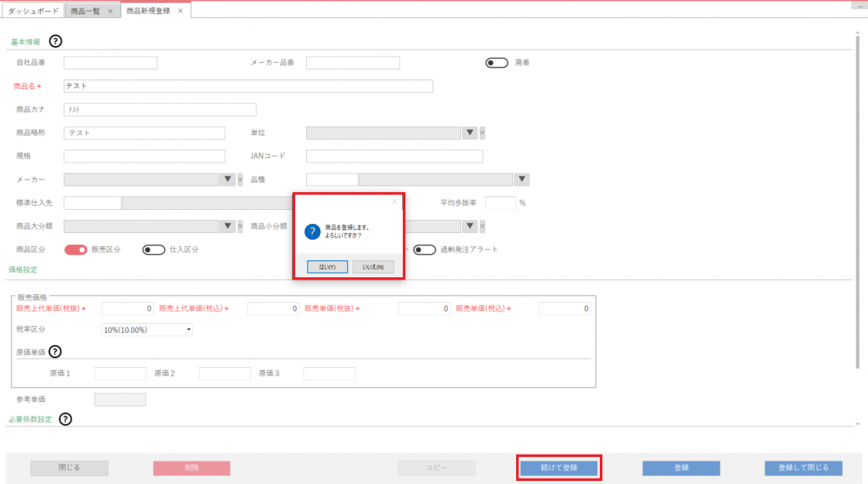Open the 税率区分 10% combo box
Viewport: 868px width, 484px height.
point(147,330)
